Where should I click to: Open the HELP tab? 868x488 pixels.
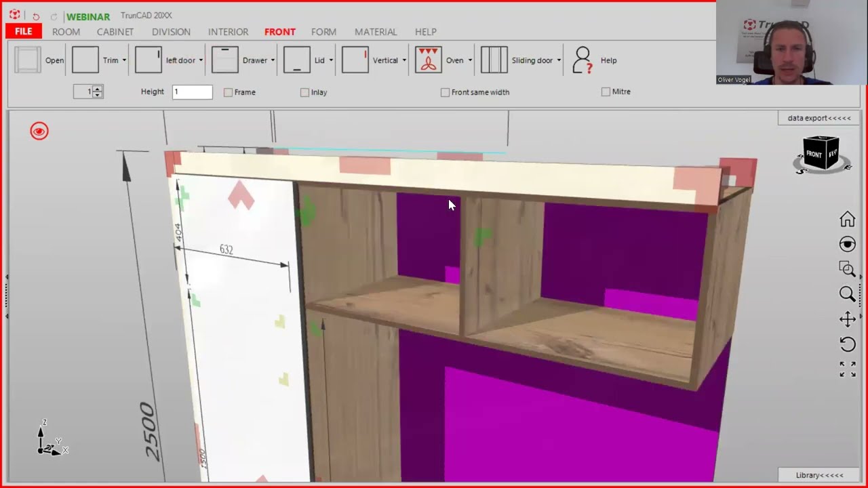click(426, 32)
